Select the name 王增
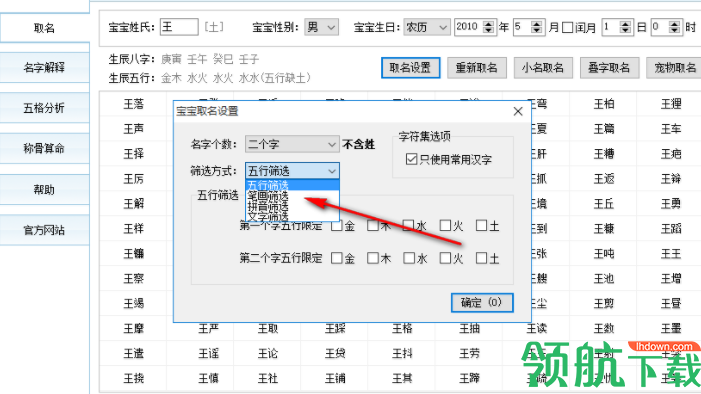701x394 pixels. pyautogui.click(x=671, y=279)
